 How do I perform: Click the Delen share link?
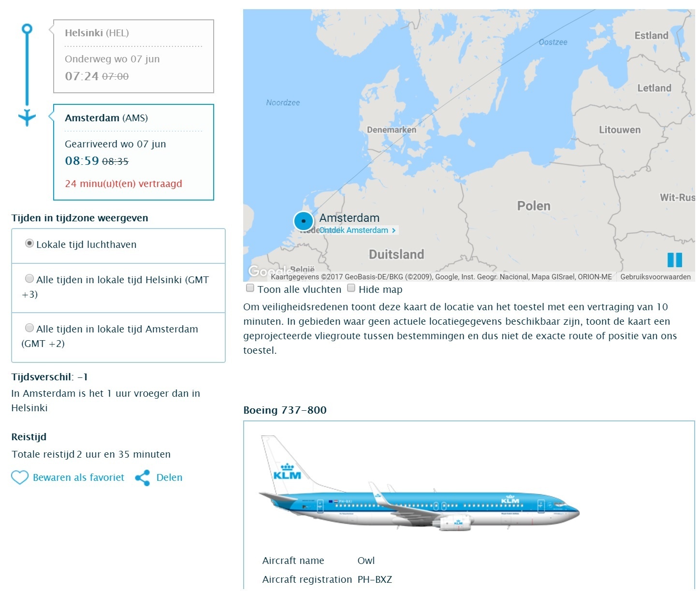tap(169, 477)
